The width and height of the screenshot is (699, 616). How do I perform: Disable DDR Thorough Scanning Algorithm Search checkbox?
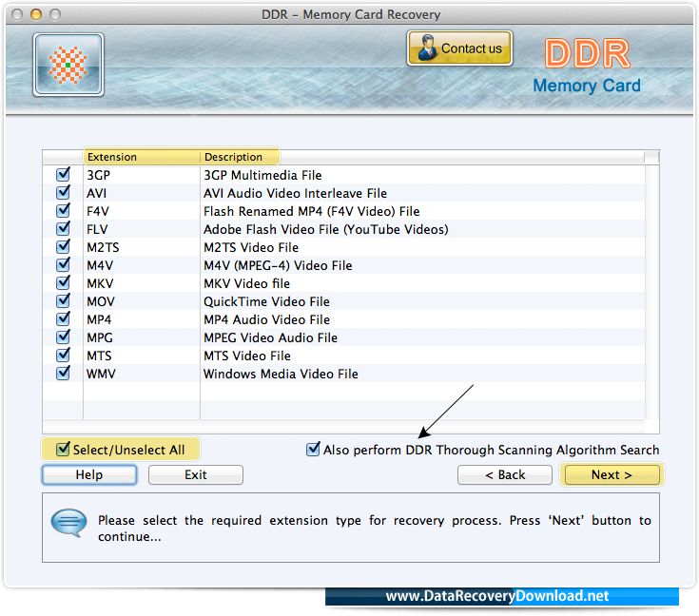pos(313,449)
